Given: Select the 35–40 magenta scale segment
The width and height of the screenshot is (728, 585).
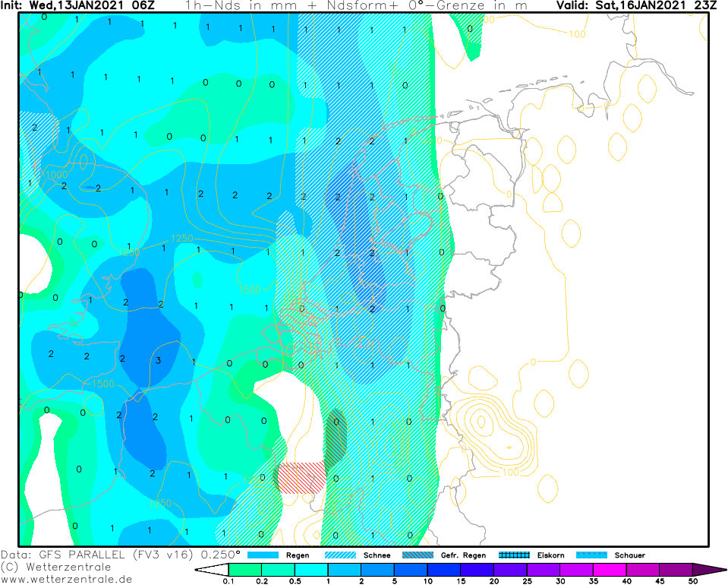Looking at the screenshot, I should point(610,570).
